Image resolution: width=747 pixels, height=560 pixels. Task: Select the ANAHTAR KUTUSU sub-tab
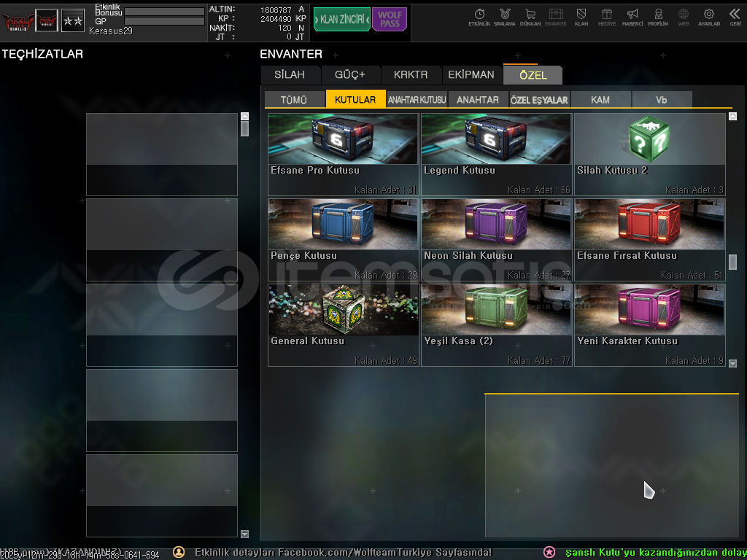pos(417,99)
